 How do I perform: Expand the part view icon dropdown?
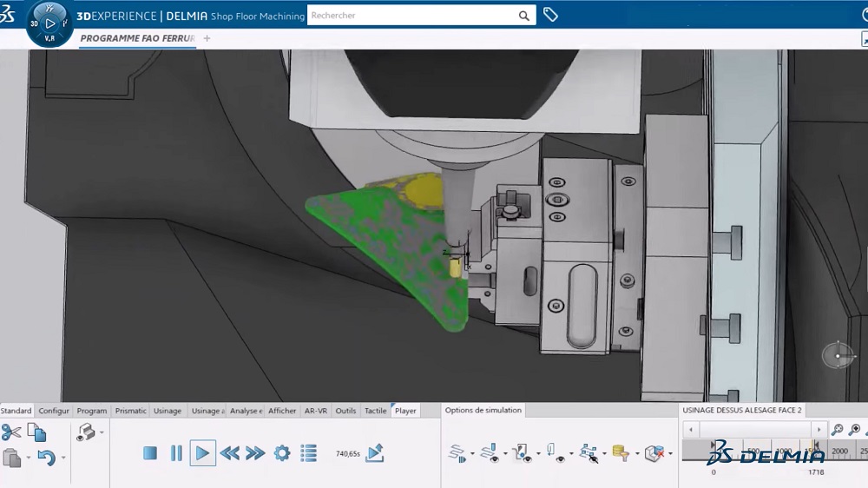pos(102,432)
